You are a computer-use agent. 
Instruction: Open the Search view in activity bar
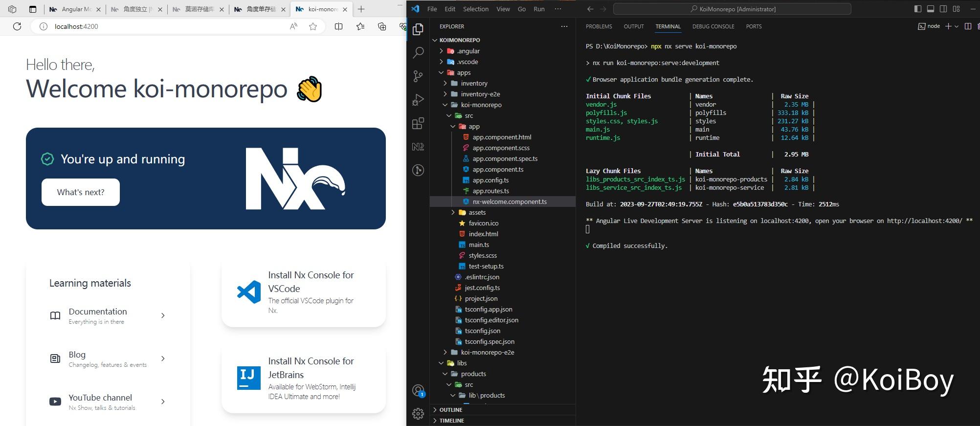click(x=418, y=53)
